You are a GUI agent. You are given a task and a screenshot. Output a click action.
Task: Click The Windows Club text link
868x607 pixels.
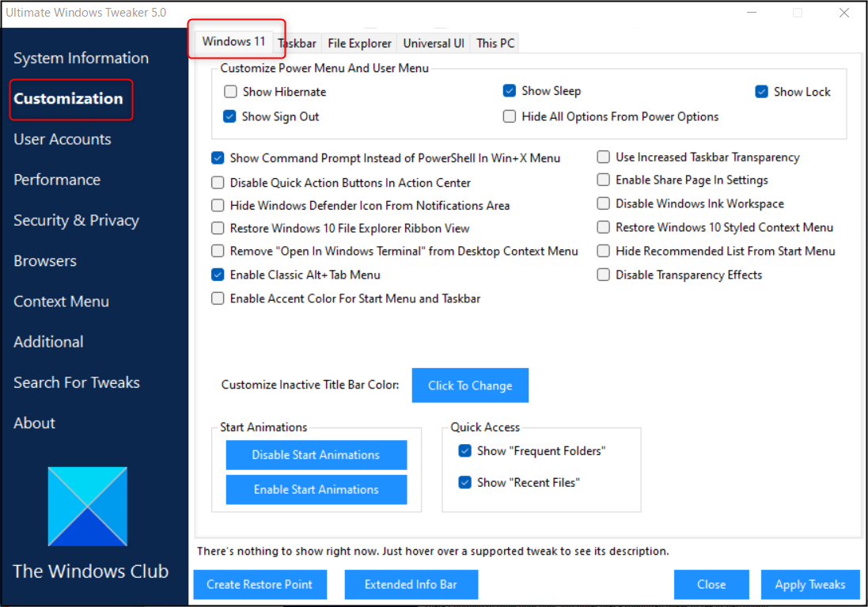(90, 571)
